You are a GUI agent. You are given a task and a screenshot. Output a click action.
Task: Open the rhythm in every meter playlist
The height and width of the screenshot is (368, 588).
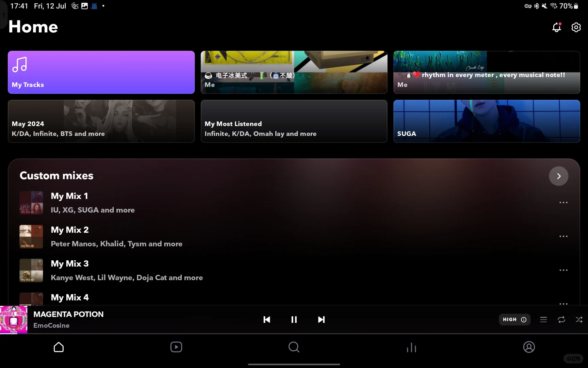(x=487, y=72)
